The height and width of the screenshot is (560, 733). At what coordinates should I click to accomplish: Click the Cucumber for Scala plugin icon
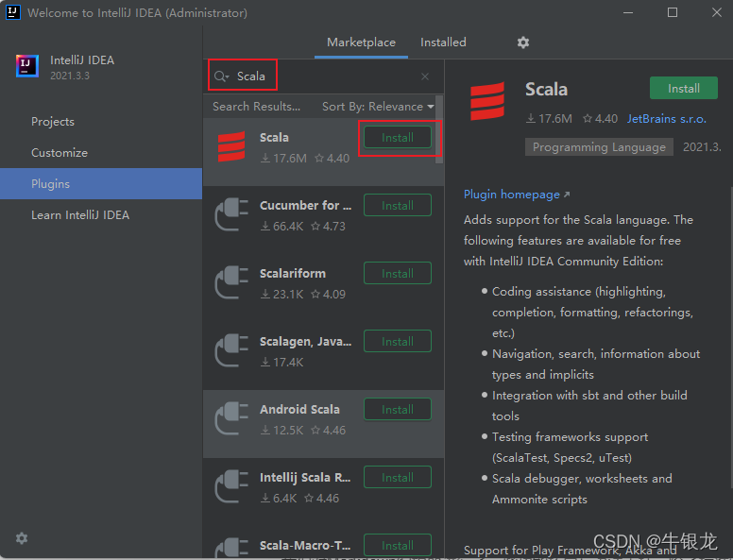[231, 214]
